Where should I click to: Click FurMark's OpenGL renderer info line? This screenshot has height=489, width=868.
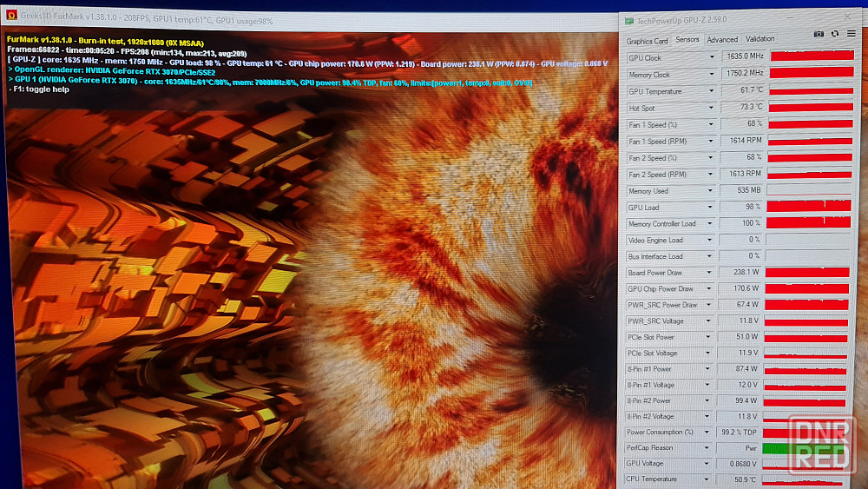(x=112, y=71)
